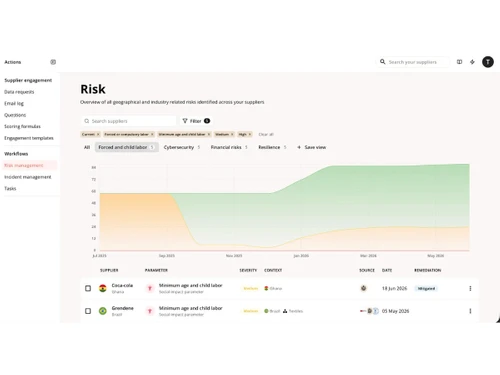Click the Supplier engagement sidebar heading
The height and width of the screenshot is (375, 500).
click(28, 80)
